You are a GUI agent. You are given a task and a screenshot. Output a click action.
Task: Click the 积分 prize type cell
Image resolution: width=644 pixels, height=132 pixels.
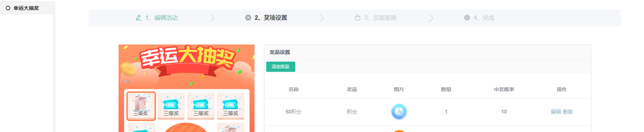pyautogui.click(x=352, y=112)
